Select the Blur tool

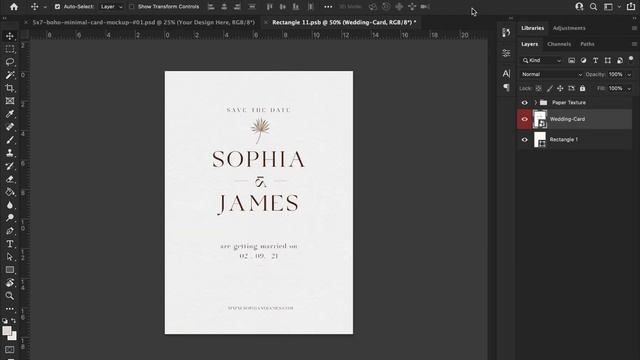(10, 205)
